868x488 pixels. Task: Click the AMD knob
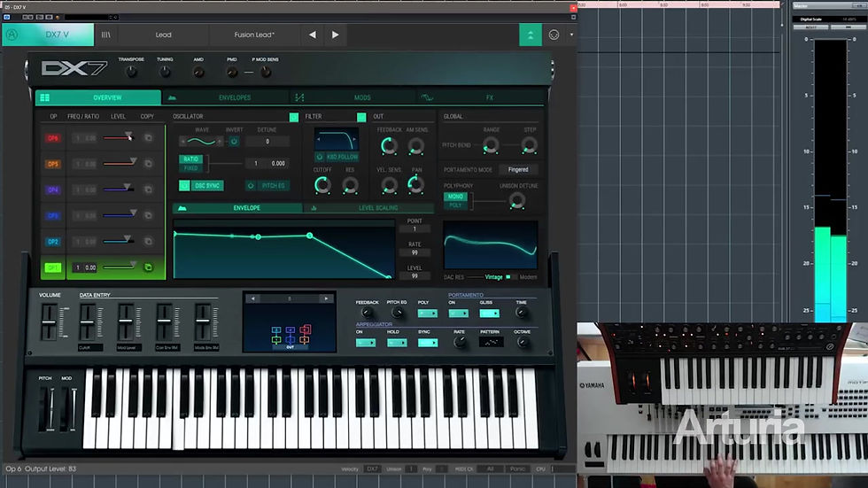(198, 72)
